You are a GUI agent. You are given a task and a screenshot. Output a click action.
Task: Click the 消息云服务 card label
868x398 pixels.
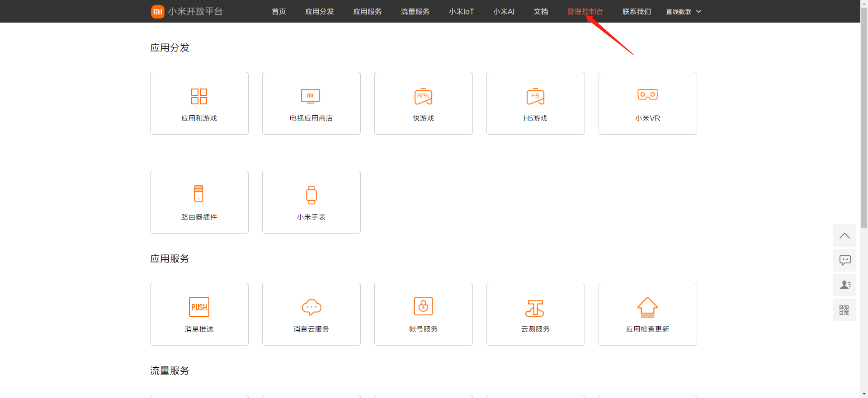(x=311, y=329)
